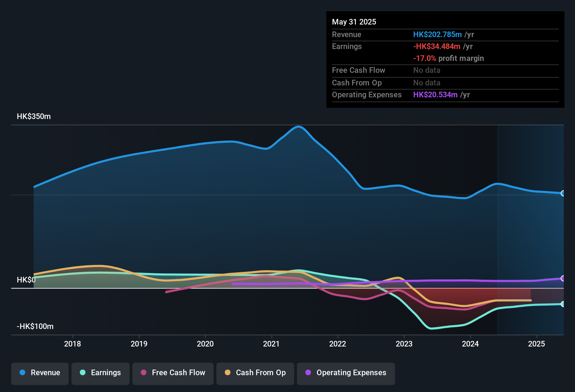Screen dimensions: 575x392
Task: Click the orange Cash From Op legend dot
Action: click(x=227, y=373)
